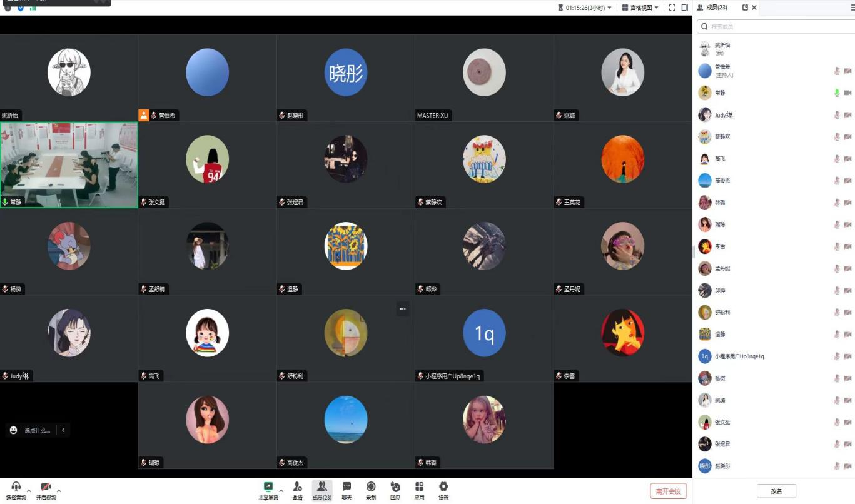Enter fullscreen mode icon in top bar
The width and height of the screenshot is (855, 504).
pos(672,8)
